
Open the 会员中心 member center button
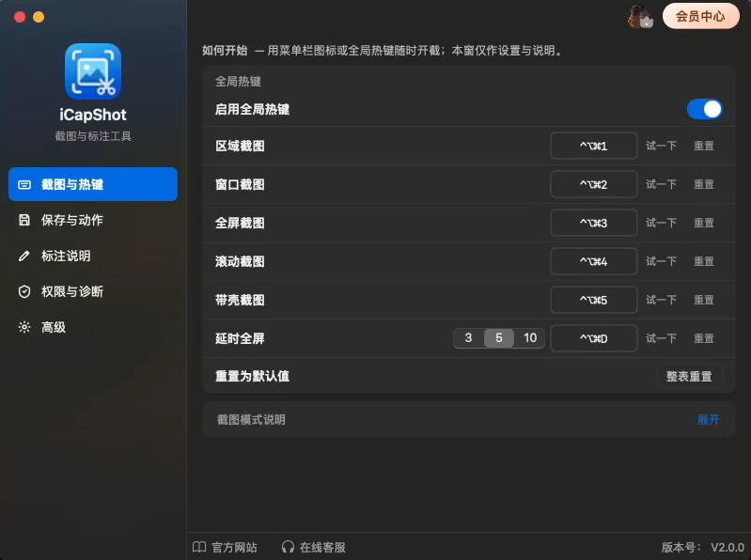pyautogui.click(x=700, y=16)
